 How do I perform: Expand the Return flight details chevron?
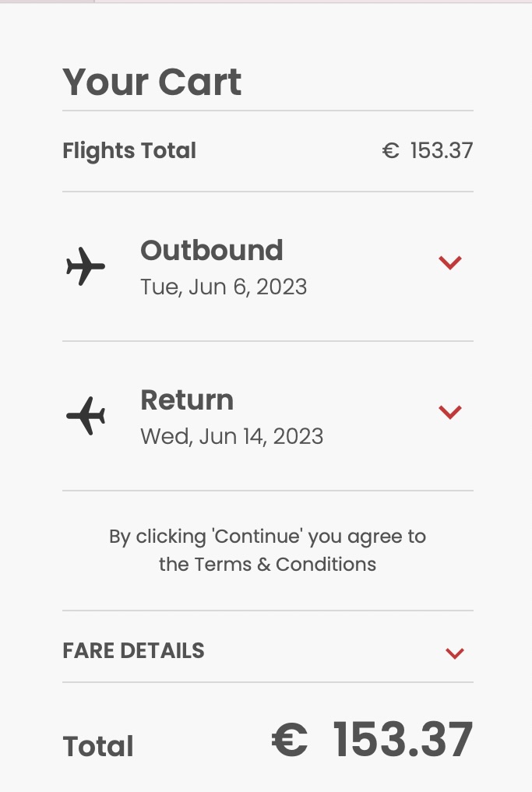coord(450,412)
